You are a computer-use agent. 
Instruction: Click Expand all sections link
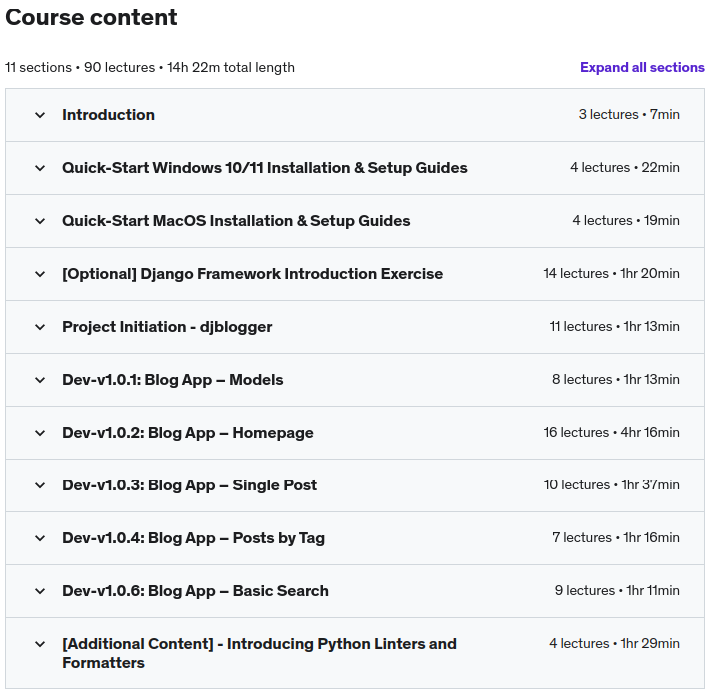click(642, 67)
